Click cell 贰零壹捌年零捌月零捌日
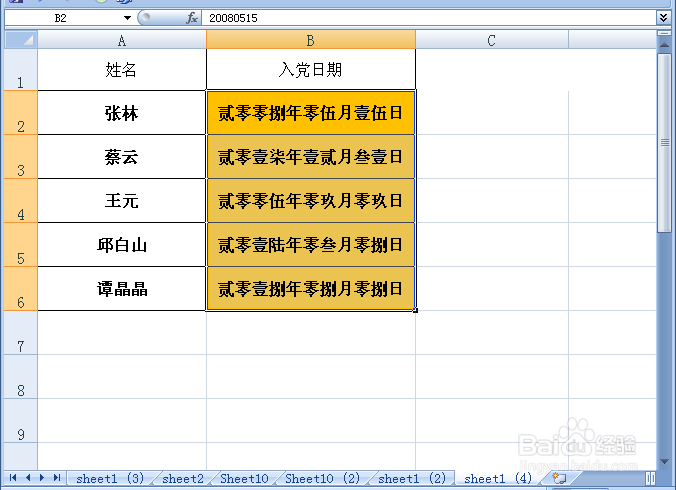676x490 pixels. tap(311, 289)
